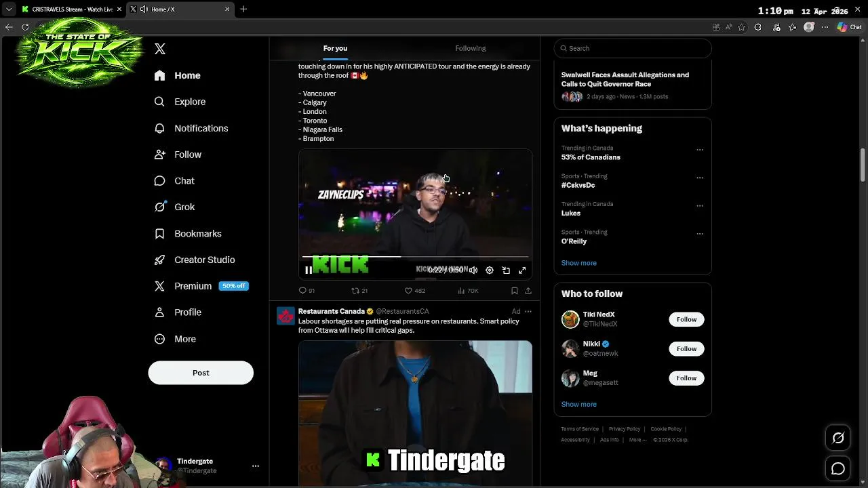Open the More sidebar menu

tap(176, 339)
